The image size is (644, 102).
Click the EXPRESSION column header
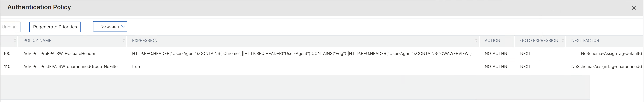point(145,40)
